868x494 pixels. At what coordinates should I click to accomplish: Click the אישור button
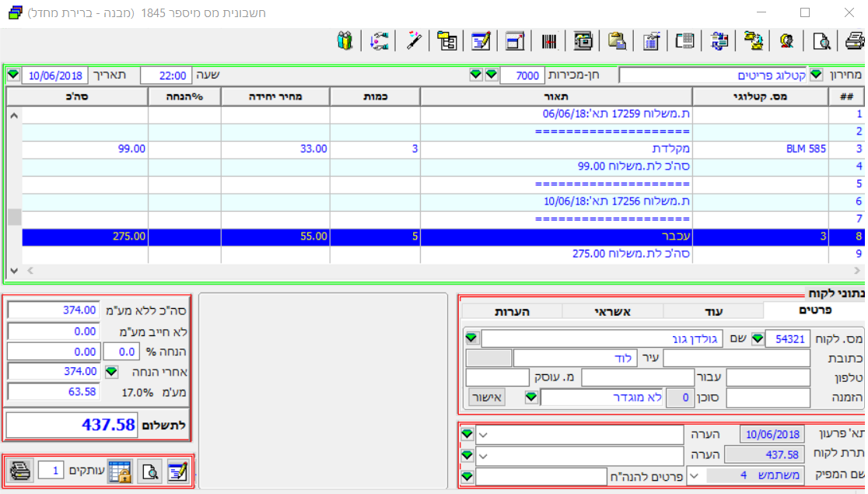(x=487, y=398)
